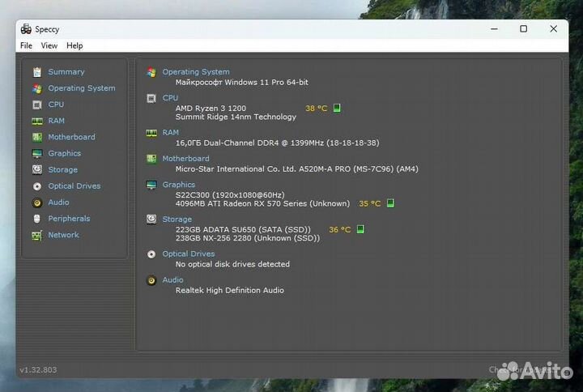The width and height of the screenshot is (583, 392).
Task: Click the Audio speaker icon in sidebar
Action: click(37, 202)
